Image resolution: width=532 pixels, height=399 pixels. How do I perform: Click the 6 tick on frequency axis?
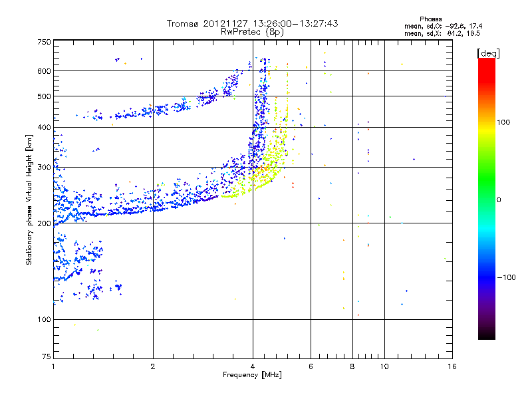311,366
